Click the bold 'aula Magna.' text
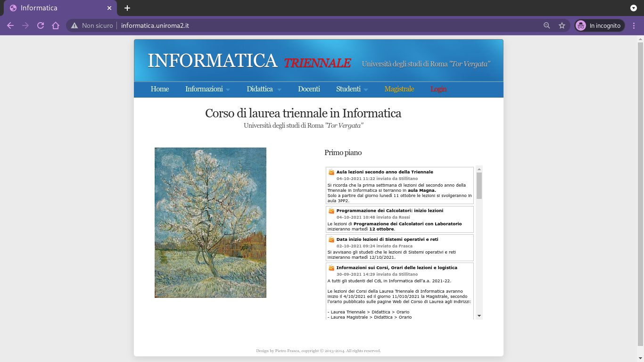644x362 pixels. (422, 190)
